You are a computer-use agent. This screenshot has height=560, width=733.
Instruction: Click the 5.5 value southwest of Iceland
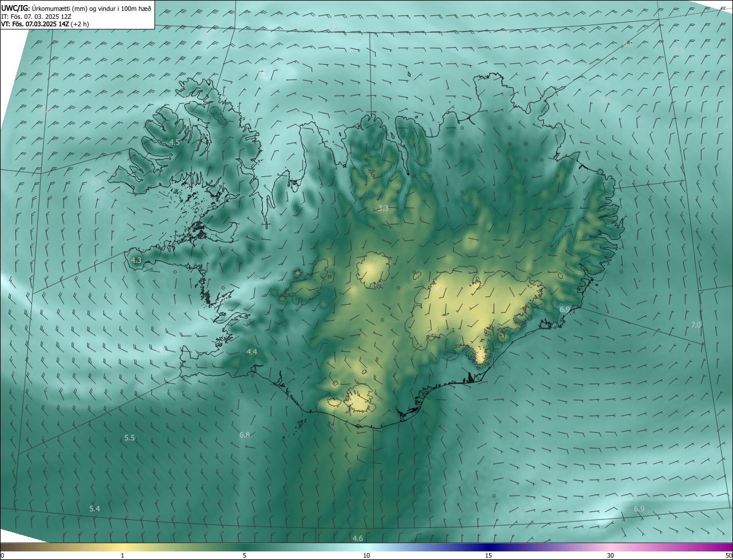(x=129, y=437)
